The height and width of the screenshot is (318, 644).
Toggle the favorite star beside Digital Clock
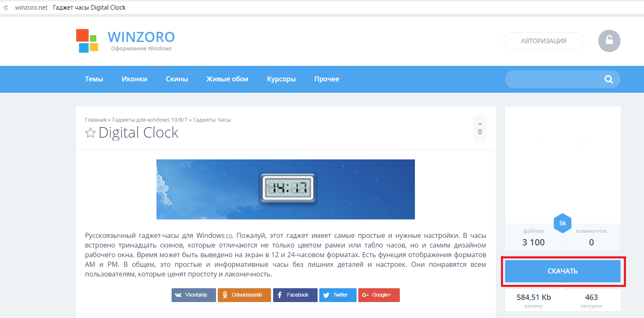coord(90,133)
